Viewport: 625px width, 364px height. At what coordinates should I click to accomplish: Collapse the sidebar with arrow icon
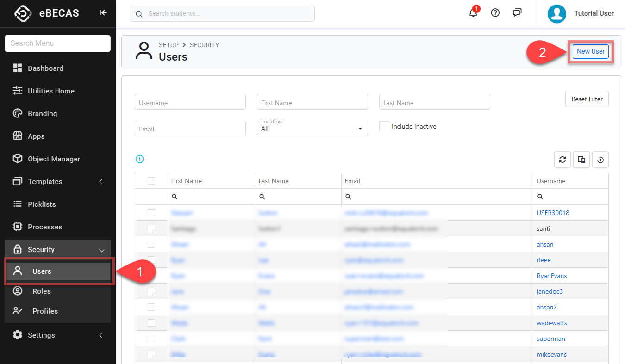(103, 13)
